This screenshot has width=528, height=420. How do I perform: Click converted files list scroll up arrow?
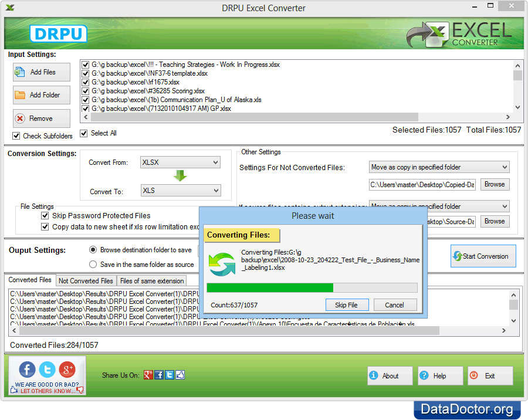(513, 295)
